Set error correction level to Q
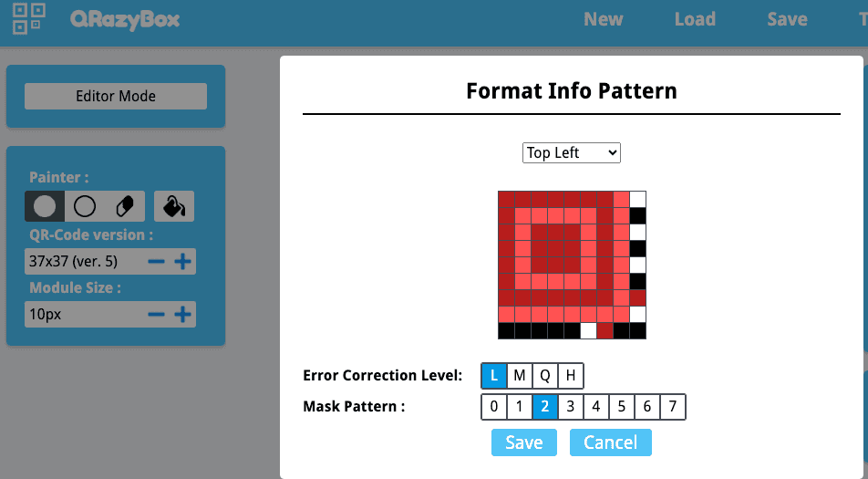Image resolution: width=868 pixels, height=479 pixels. 545,376
